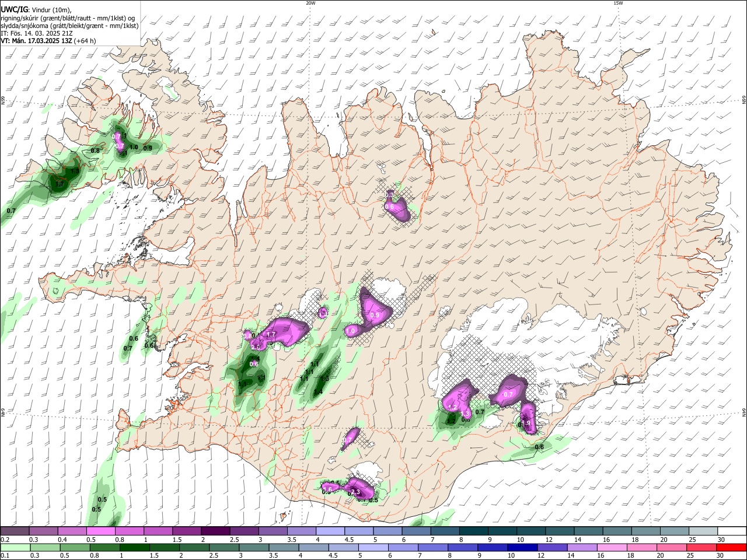Click the bright red bottom-row legend swatch after 30
Image resolution: width=747 pixels, height=560 pixels.
(x=731, y=547)
